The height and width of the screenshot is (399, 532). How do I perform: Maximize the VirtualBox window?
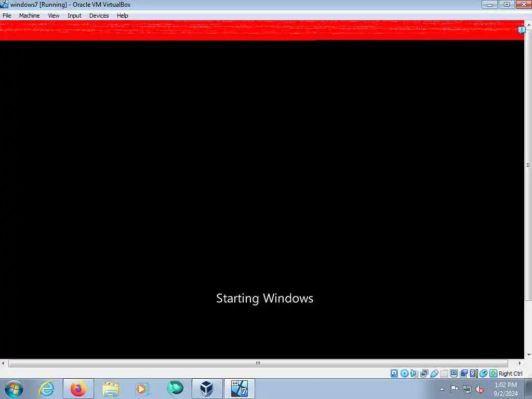[507, 5]
